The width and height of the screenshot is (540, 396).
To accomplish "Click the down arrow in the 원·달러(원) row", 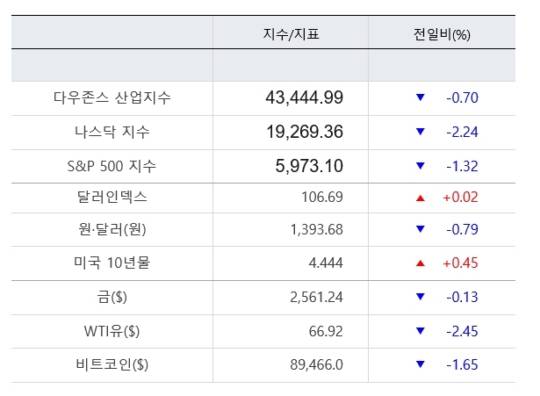I will point(420,229).
